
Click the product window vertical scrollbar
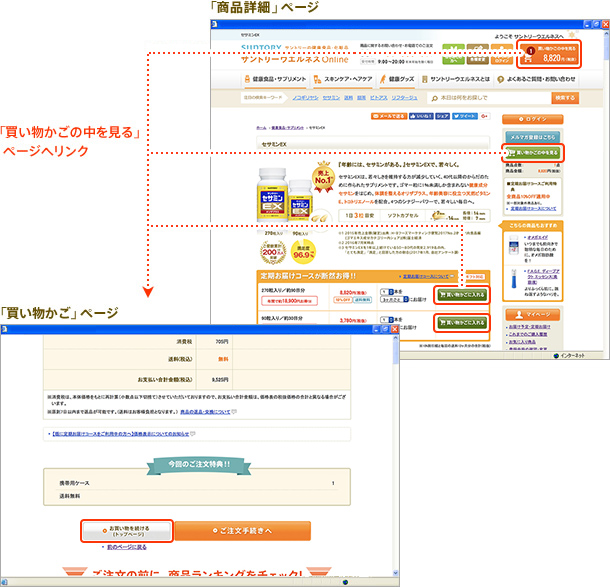coord(606,189)
